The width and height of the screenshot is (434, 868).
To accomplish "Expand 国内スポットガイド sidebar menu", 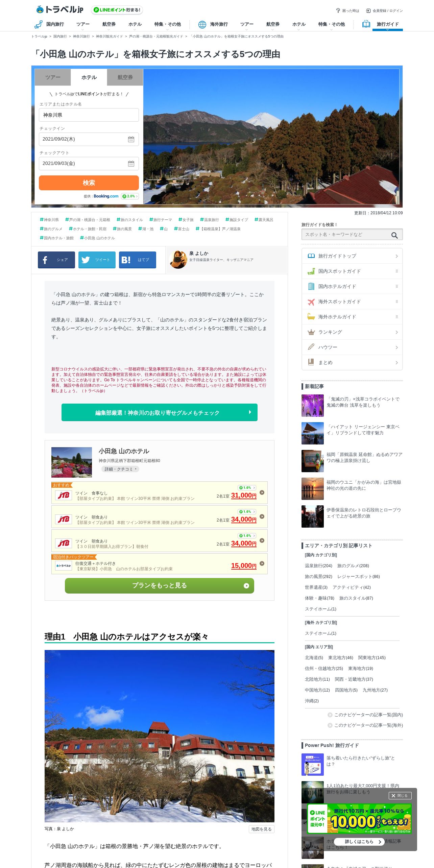I will pos(397,271).
